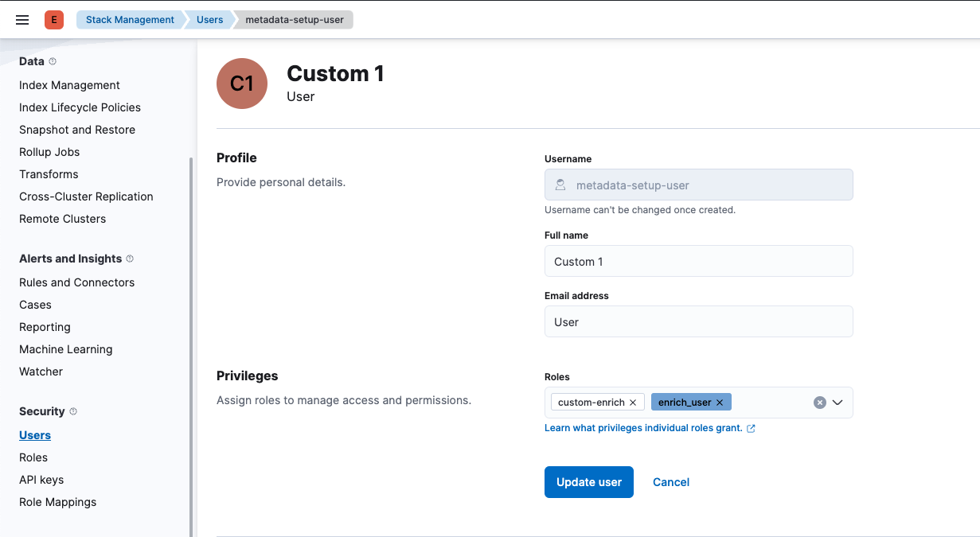
Task: Open Roles under Security
Action: 33,457
